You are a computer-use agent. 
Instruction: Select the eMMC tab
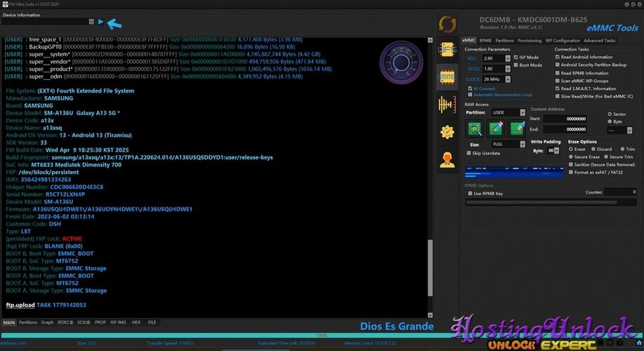coord(469,40)
